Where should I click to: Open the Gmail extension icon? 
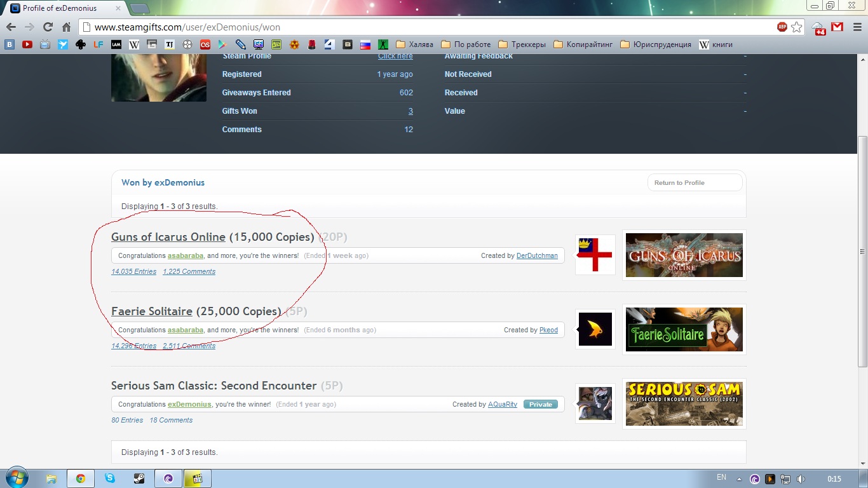pos(837,27)
